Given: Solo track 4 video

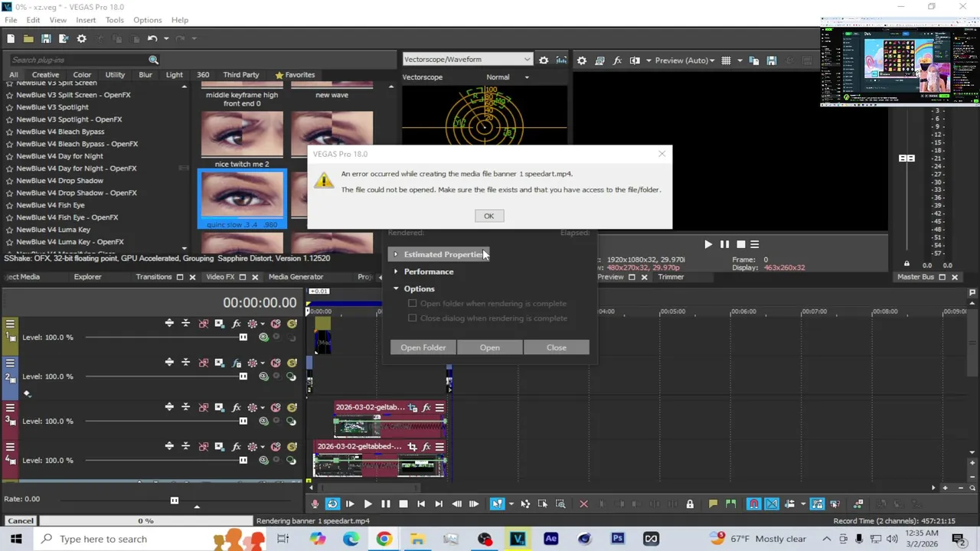Looking at the screenshot, I should 292,447.
